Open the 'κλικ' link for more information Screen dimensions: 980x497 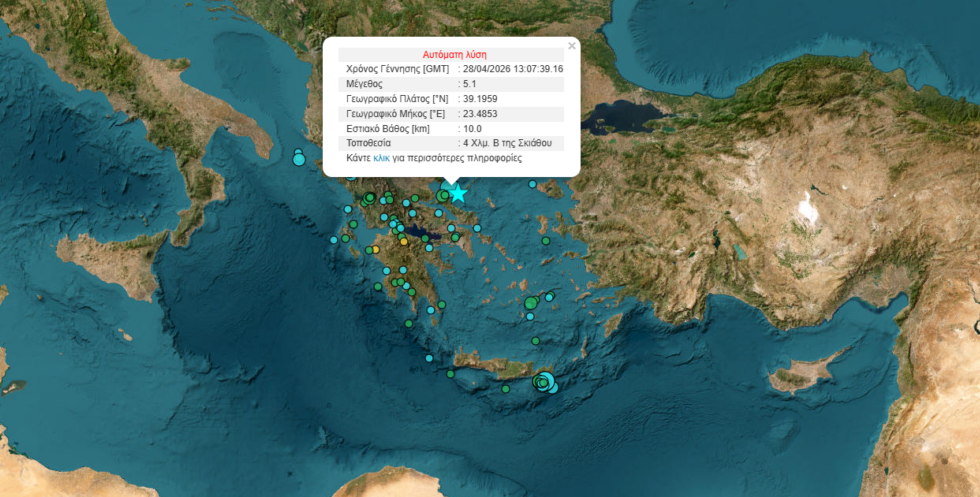[x=381, y=158]
